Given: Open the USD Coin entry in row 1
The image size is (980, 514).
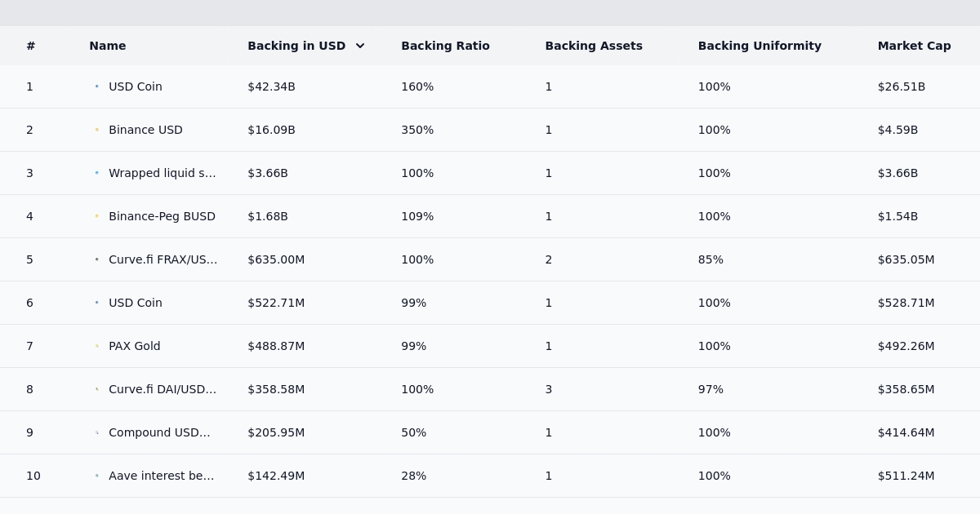Looking at the screenshot, I should [x=136, y=86].
